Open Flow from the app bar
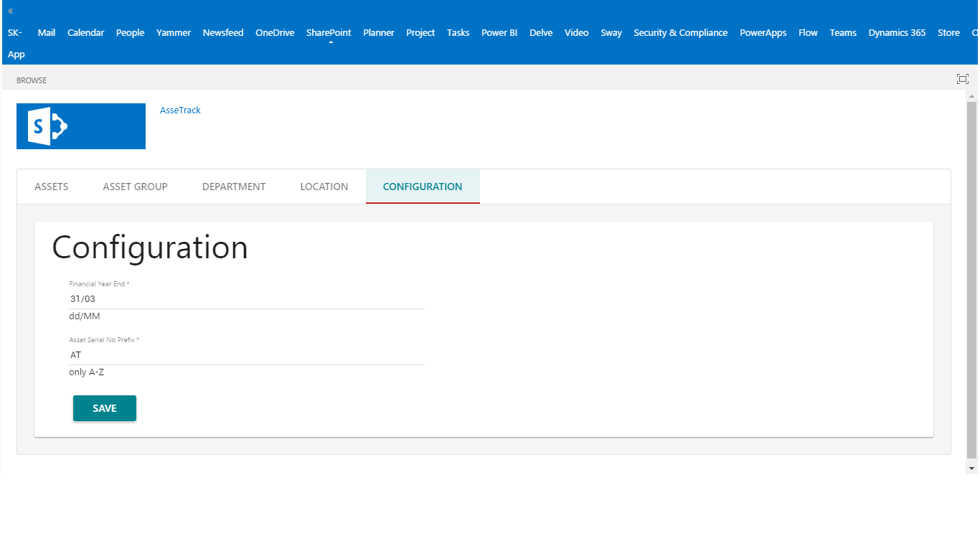Screen dimensions: 980x551 (808, 32)
